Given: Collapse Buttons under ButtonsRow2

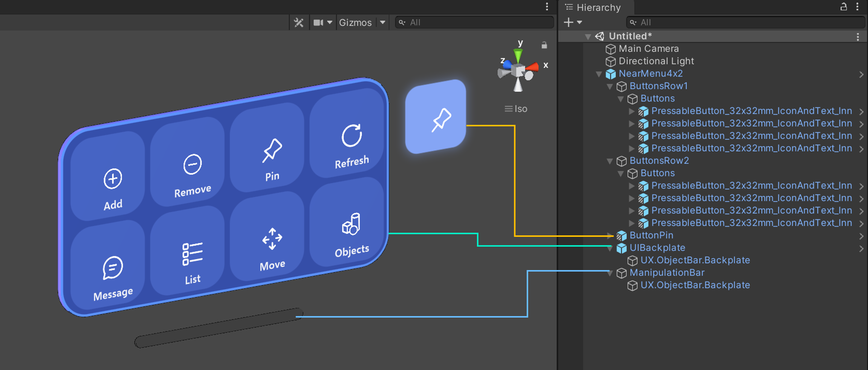Looking at the screenshot, I should pyautogui.click(x=620, y=173).
